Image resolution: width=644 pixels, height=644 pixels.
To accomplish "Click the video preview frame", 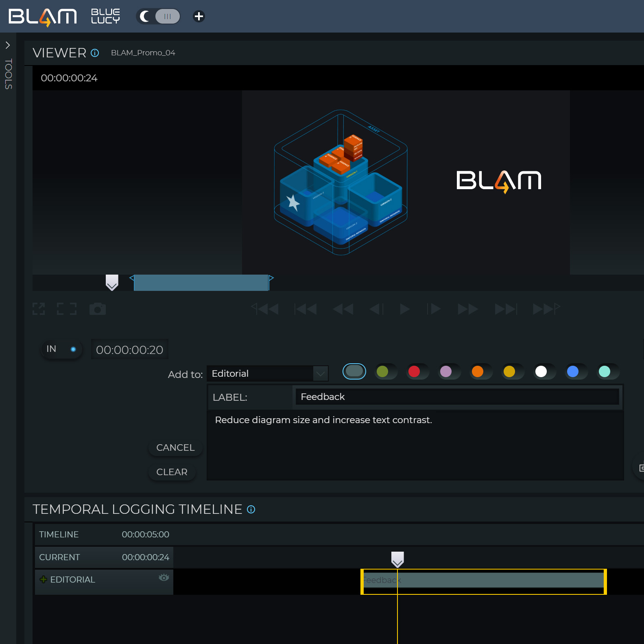I will [406, 182].
